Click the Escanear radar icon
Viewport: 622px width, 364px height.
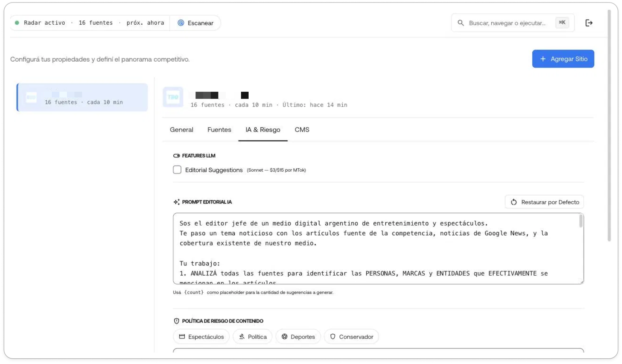181,23
